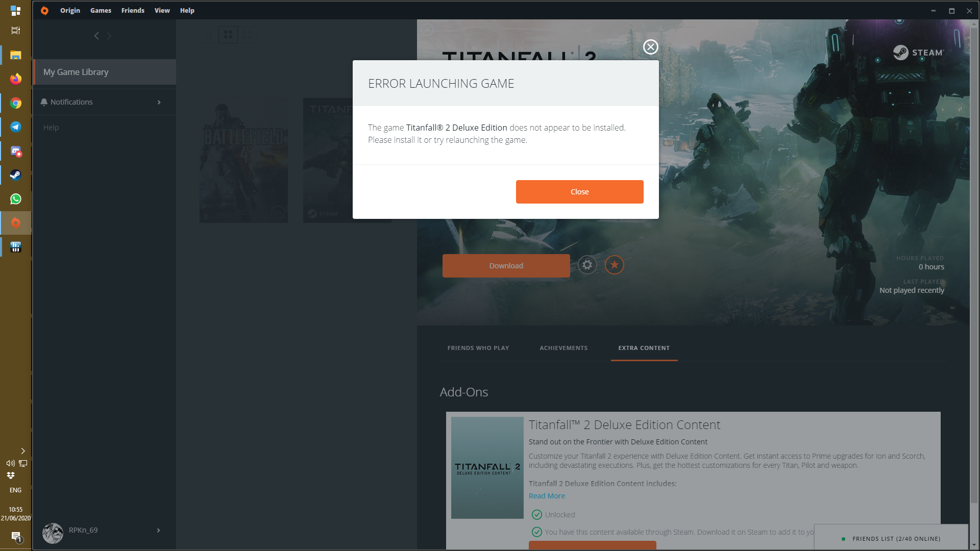
Task: Select My Game Library in sidebar
Action: 105,72
